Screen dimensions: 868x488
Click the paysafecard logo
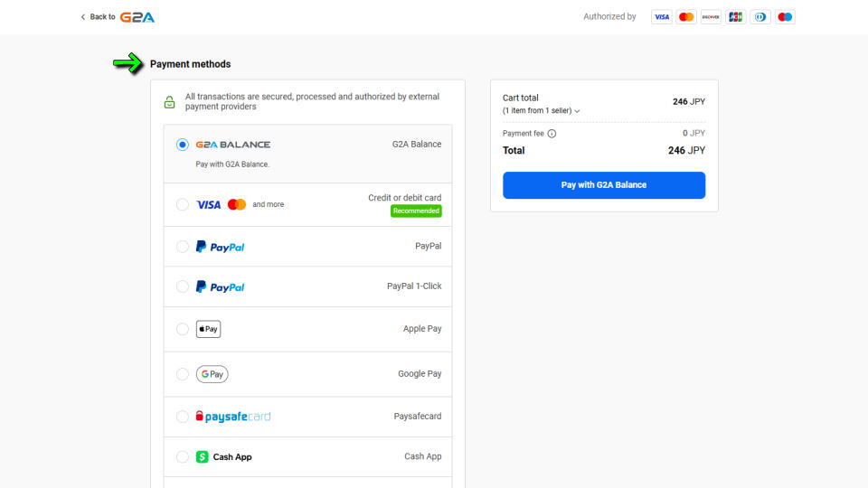click(x=233, y=417)
